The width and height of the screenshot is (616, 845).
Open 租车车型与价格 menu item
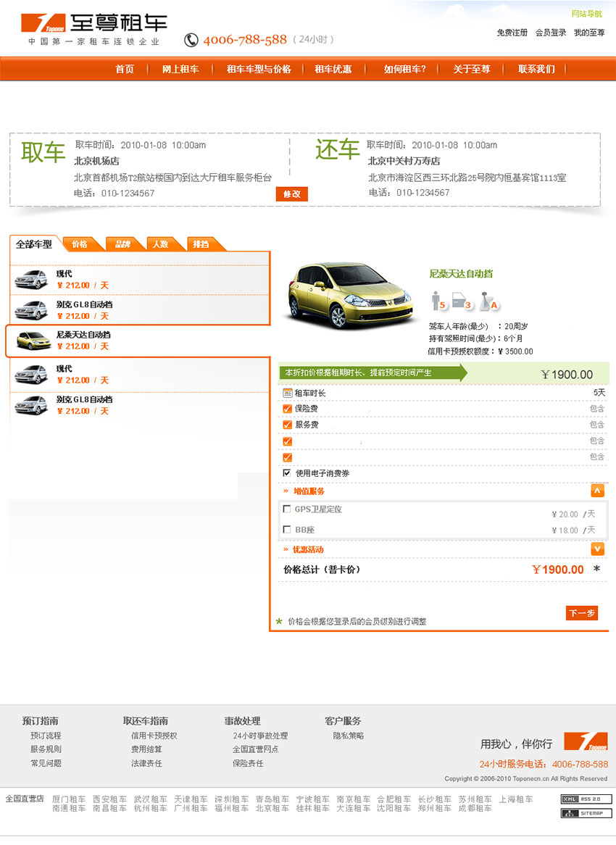pos(259,69)
